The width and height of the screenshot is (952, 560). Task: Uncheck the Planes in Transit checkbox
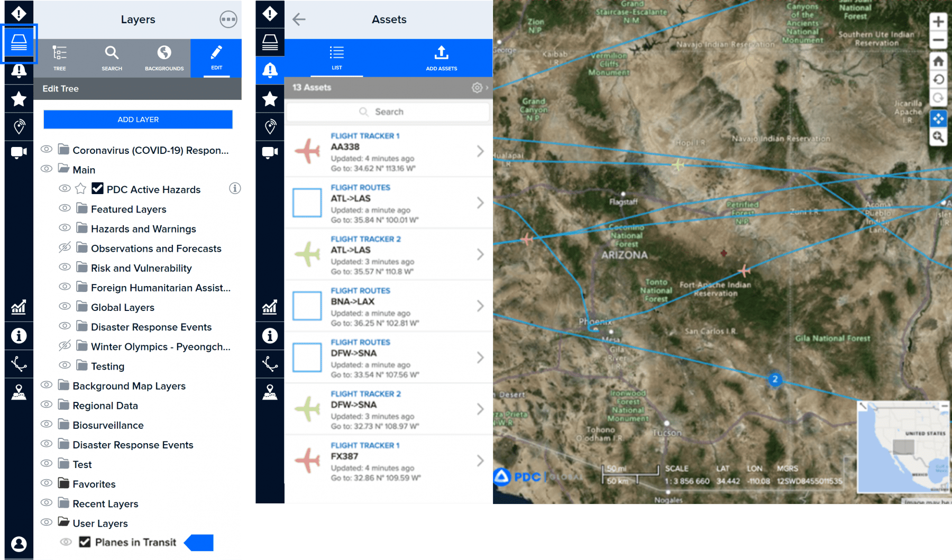pyautogui.click(x=85, y=541)
